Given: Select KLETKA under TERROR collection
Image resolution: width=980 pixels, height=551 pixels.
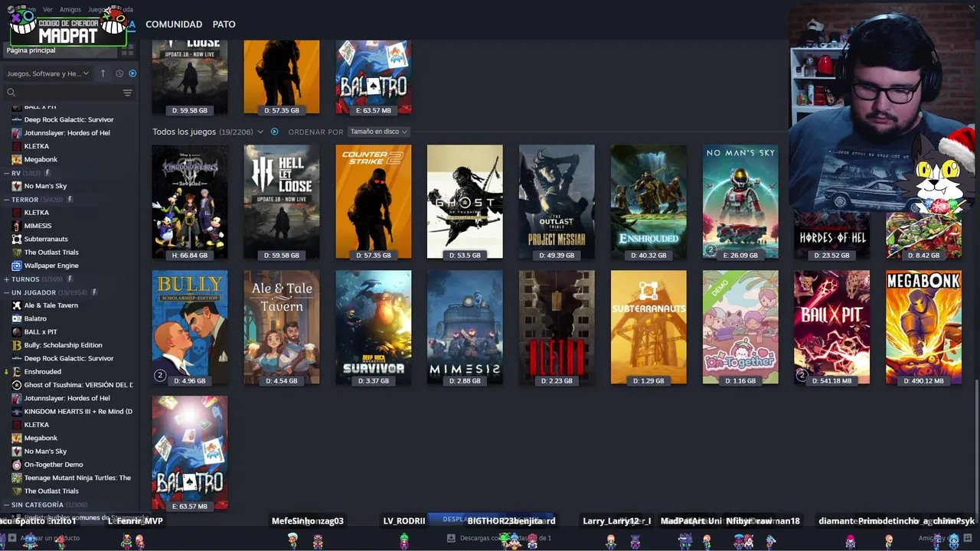Looking at the screenshot, I should [37, 212].
